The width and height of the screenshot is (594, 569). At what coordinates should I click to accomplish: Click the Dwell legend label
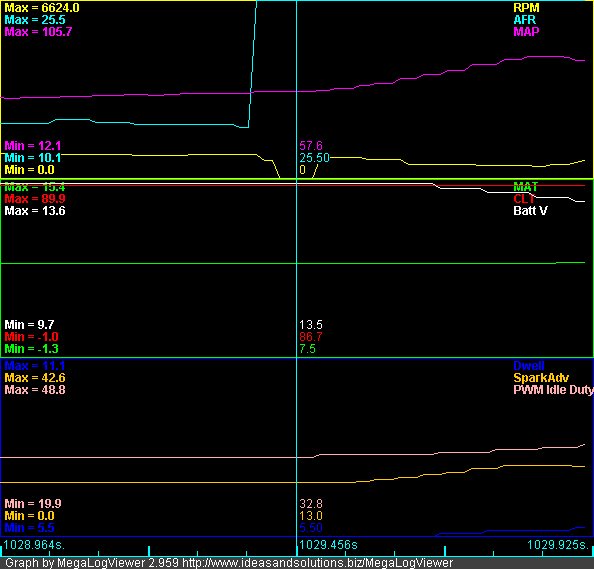tap(528, 366)
